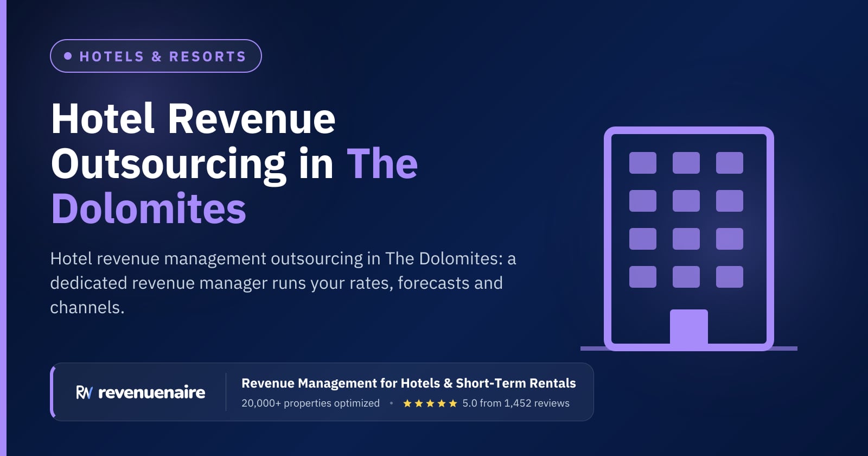
Task: Click the five-star rating icons
Action: 430,403
